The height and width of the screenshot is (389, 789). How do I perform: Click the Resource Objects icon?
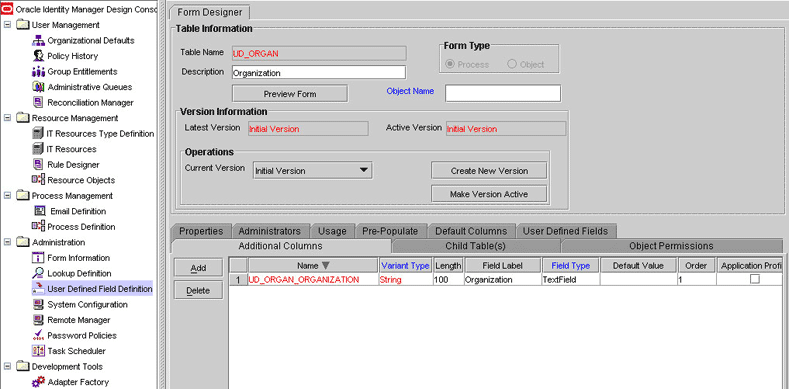[x=38, y=180]
